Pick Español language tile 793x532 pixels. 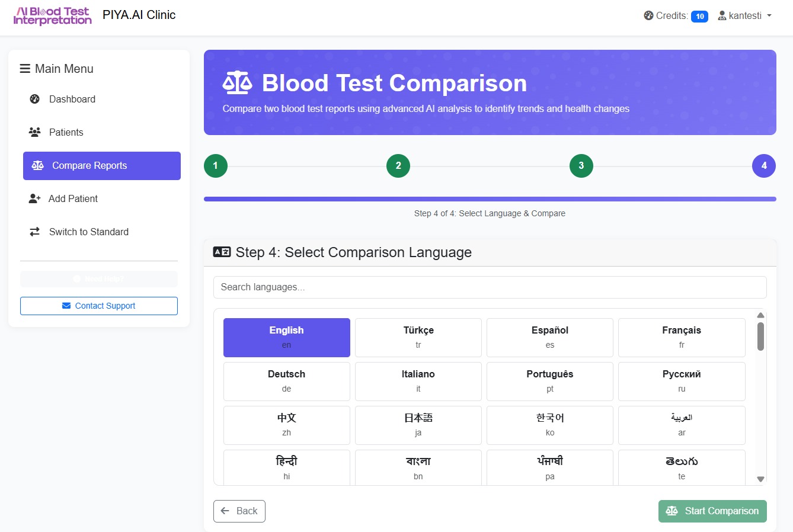[550, 337]
